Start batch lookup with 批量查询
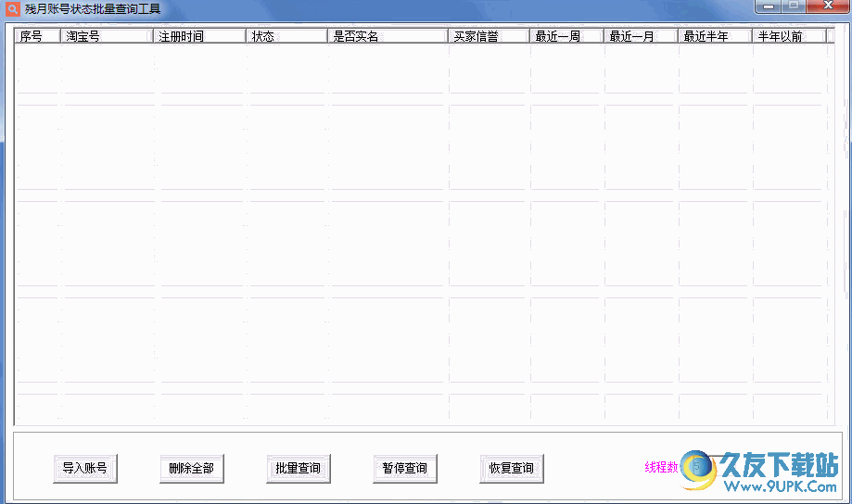The height and width of the screenshot is (504, 852). (299, 468)
